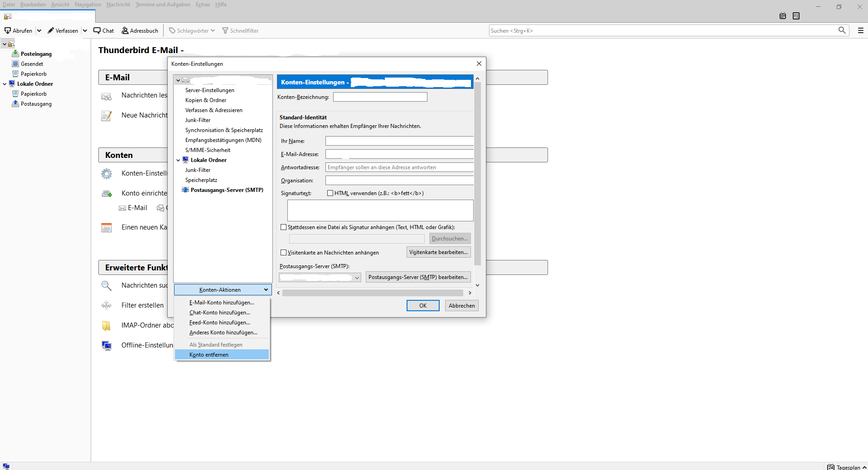Click the horizontal scrollbar in the settings dialog

[x=373, y=293]
